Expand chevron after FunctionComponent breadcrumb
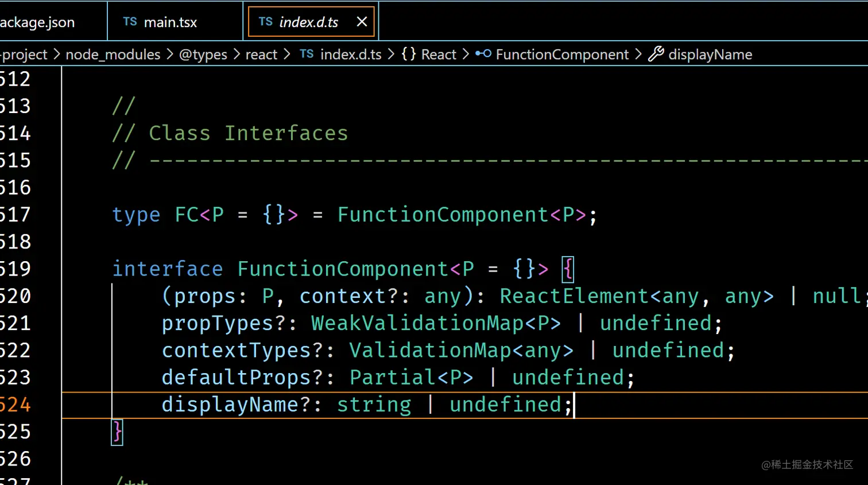Image resolution: width=868 pixels, height=485 pixels. pyautogui.click(x=638, y=55)
